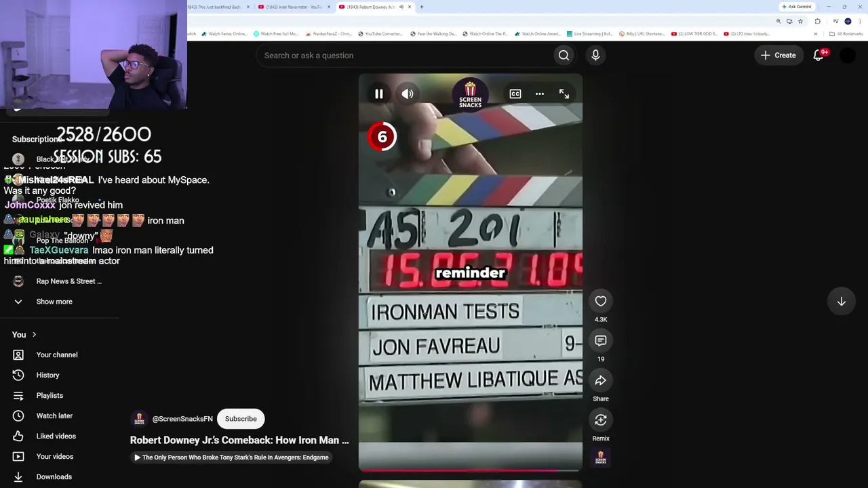Open the 'YouTube Converter' bookmark
This screenshot has width=868, height=488.
pyautogui.click(x=380, y=34)
